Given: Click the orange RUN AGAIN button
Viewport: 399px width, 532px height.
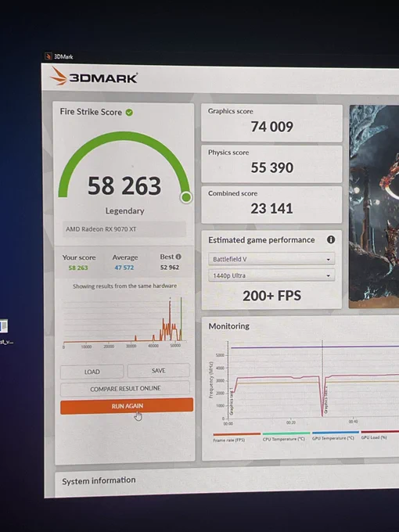Looking at the screenshot, I should [127, 406].
